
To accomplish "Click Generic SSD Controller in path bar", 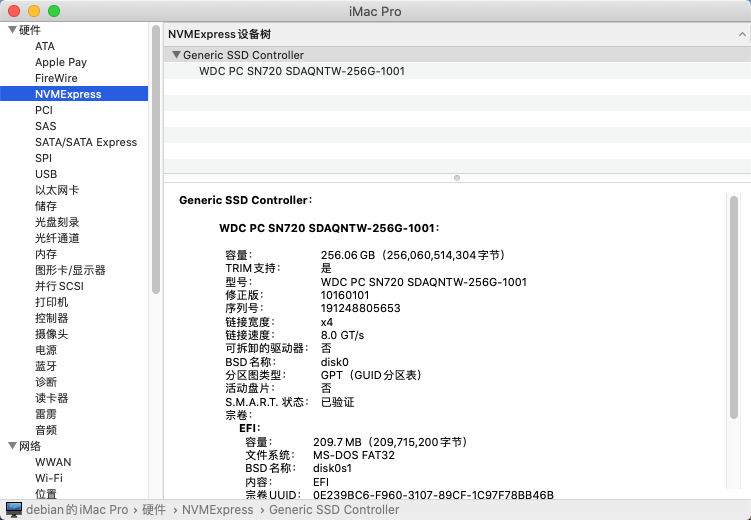I will tap(334, 509).
